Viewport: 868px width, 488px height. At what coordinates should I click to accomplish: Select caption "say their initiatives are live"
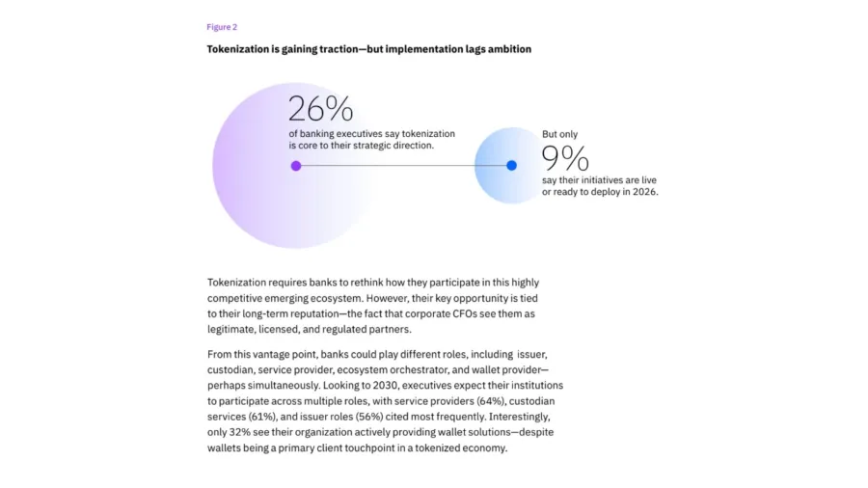(599, 179)
